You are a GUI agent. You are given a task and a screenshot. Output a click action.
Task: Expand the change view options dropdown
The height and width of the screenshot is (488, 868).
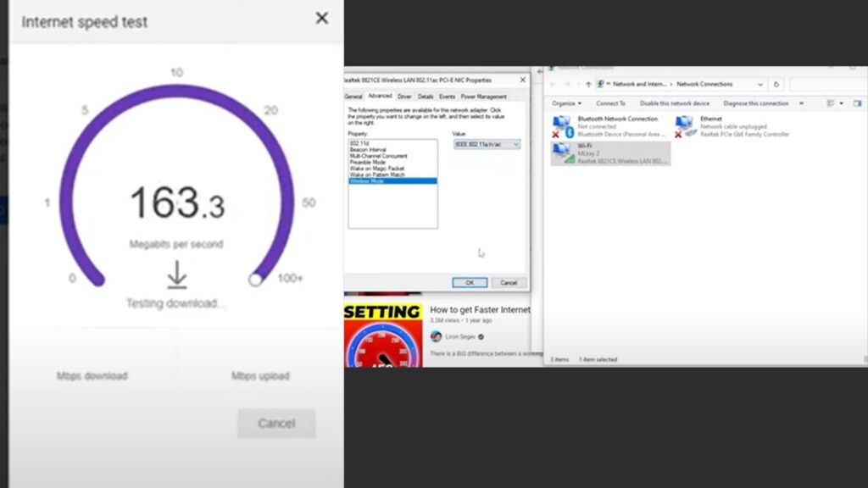(841, 103)
